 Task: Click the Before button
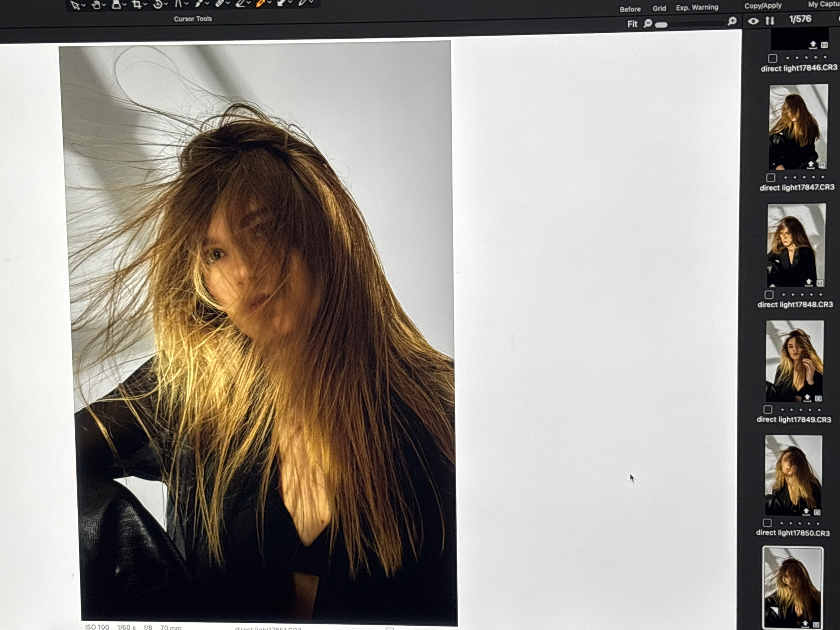click(630, 9)
